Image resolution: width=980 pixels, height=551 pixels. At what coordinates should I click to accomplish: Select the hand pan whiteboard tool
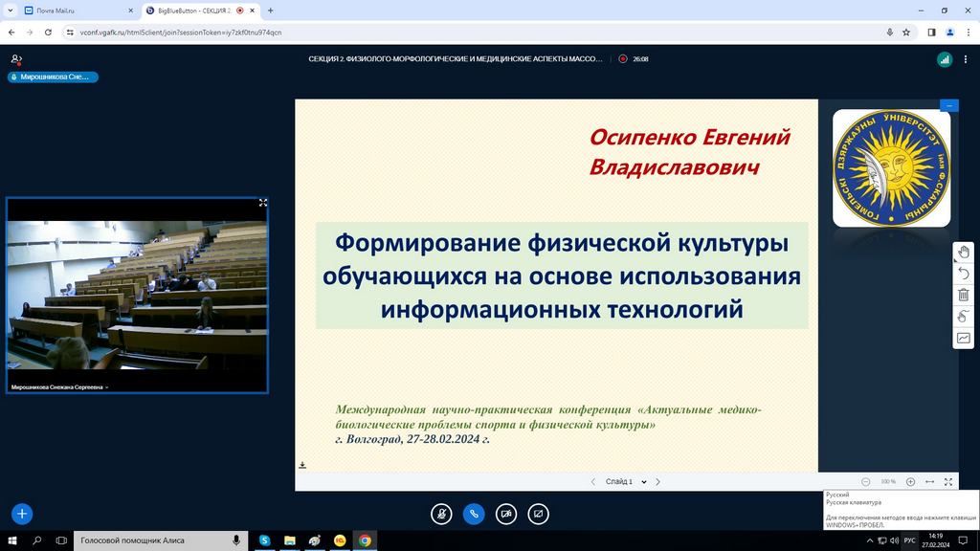coord(963,252)
